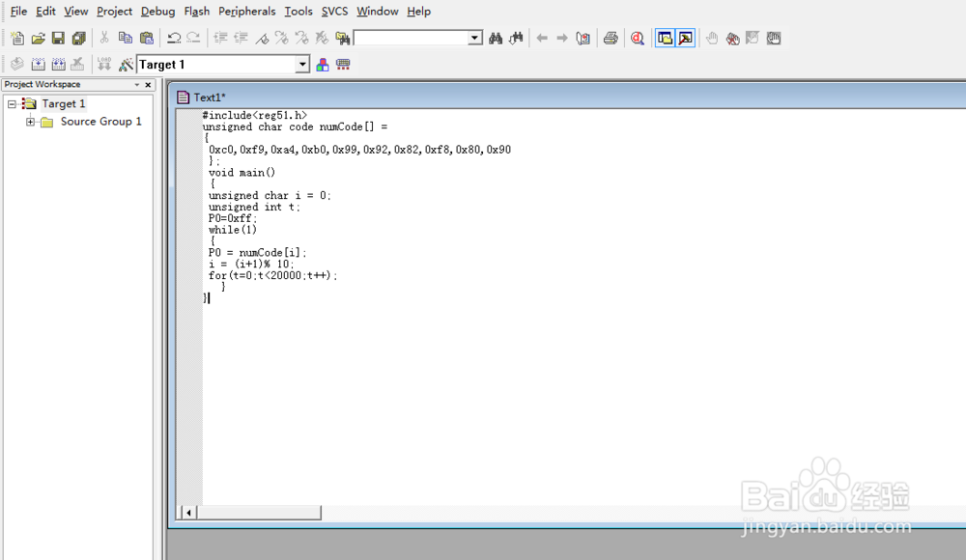
Task: Open the Window menu
Action: pos(377,11)
